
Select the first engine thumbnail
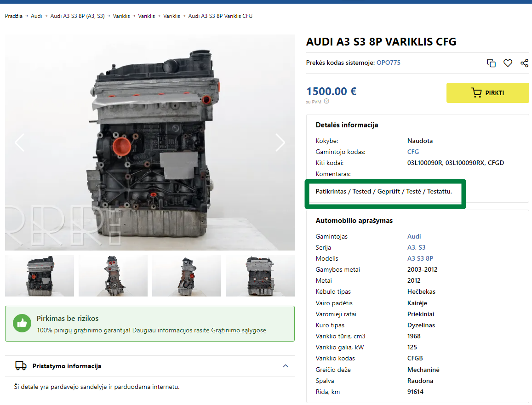pos(40,276)
